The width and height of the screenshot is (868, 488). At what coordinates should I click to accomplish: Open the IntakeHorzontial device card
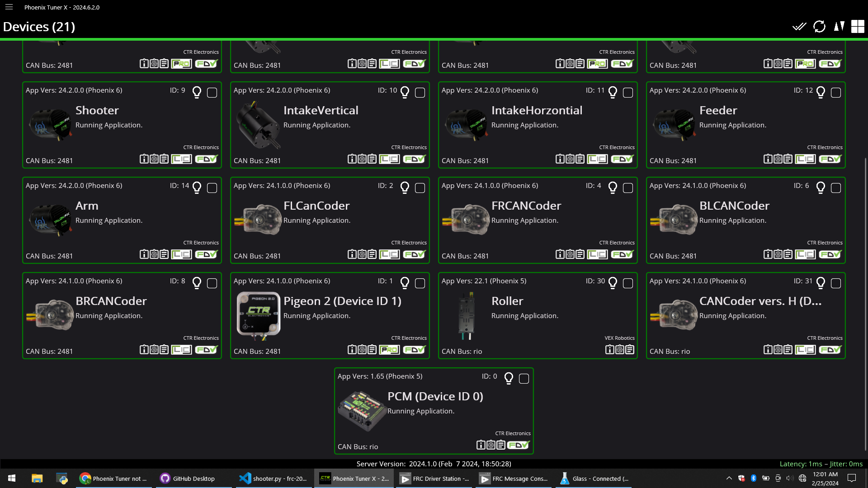(538, 125)
